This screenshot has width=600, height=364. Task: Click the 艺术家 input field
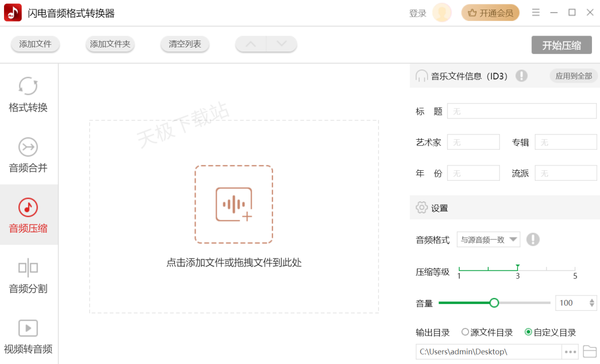click(473, 142)
